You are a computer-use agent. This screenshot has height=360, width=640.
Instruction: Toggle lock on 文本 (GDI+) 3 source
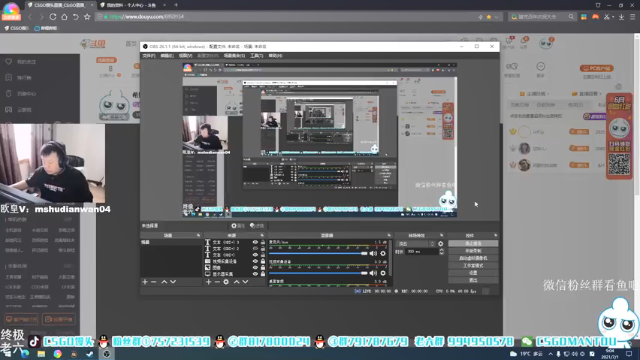(x=263, y=242)
